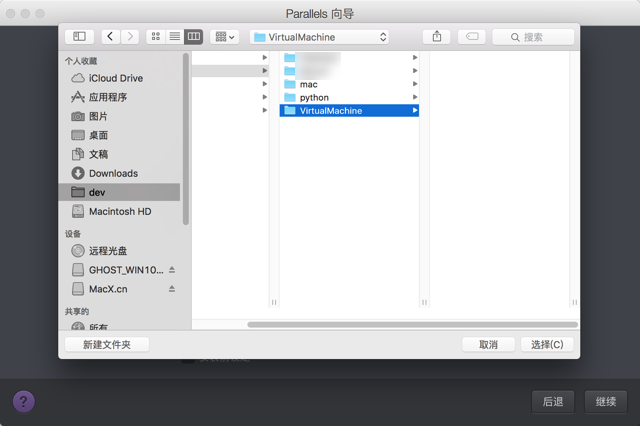Open 应用程序 in the sidebar
Viewport: 640px width, 426px height.
click(121, 97)
